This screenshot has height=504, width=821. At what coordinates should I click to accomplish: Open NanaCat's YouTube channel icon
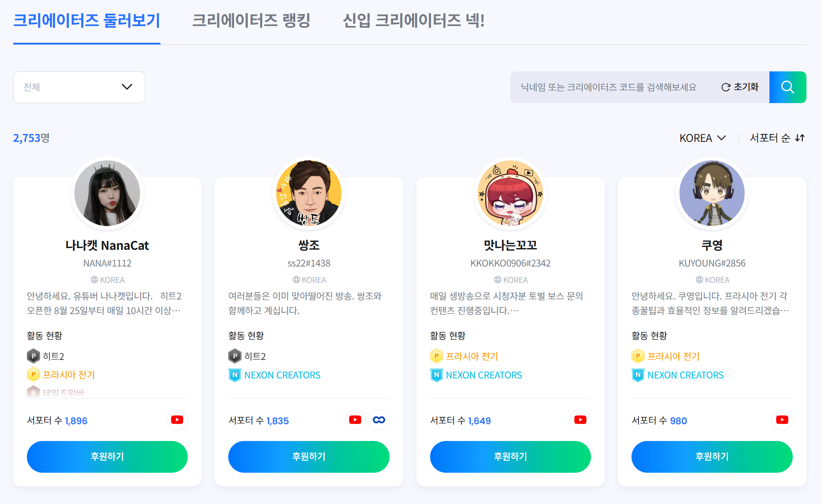click(x=177, y=420)
